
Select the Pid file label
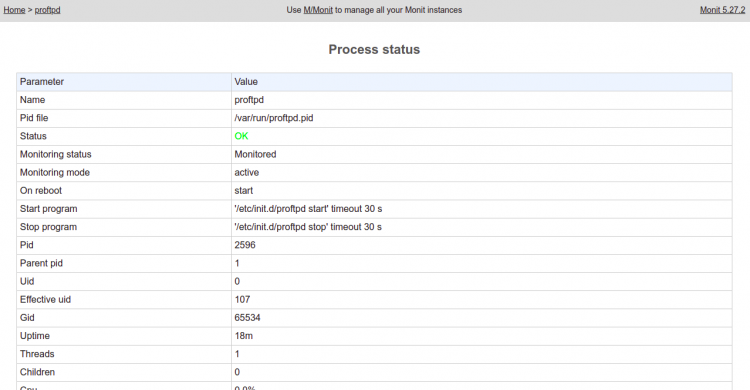click(34, 118)
